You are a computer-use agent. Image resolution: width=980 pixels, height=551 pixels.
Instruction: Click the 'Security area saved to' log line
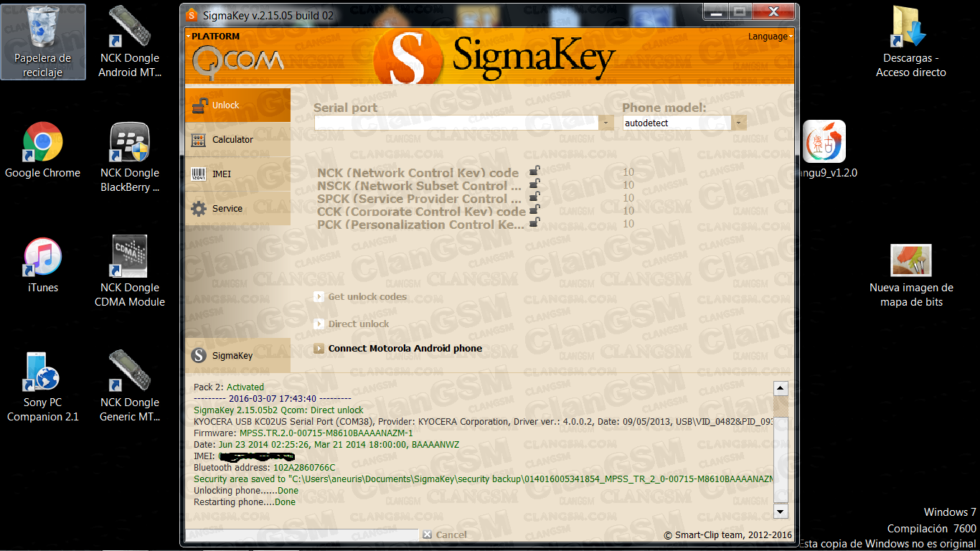(483, 479)
